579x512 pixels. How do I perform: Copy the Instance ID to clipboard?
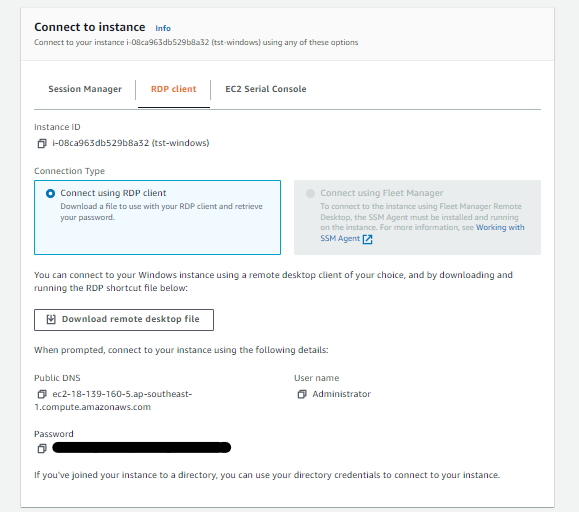click(42, 143)
